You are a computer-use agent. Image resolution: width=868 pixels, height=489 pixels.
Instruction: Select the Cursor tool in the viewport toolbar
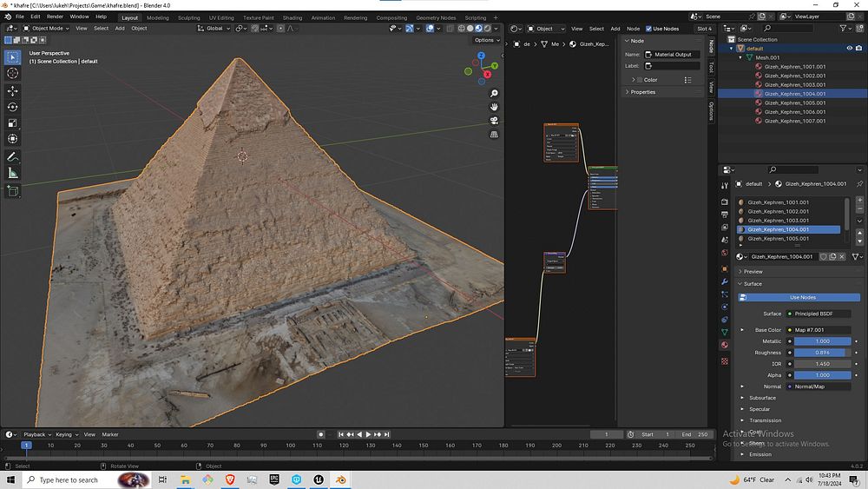pos(13,74)
